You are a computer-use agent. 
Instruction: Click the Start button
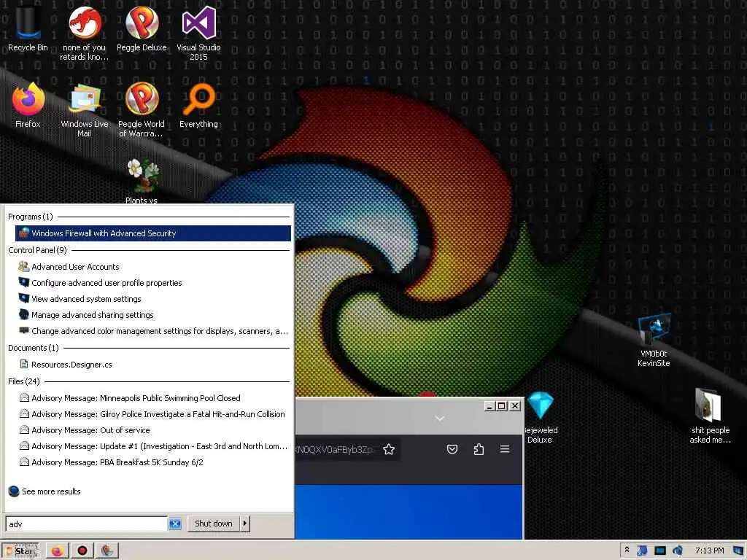coord(21,551)
